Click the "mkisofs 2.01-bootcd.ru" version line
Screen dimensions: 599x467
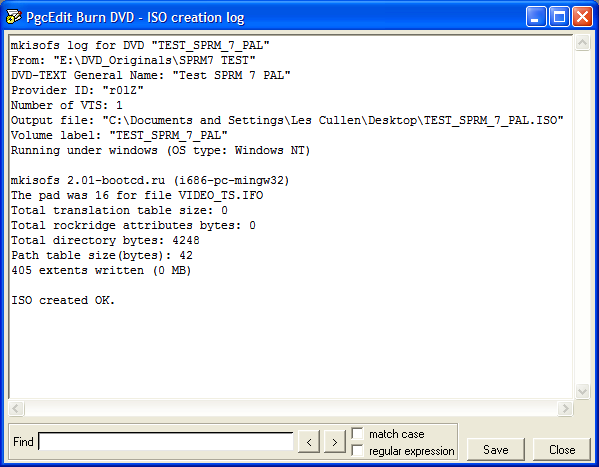(150, 180)
